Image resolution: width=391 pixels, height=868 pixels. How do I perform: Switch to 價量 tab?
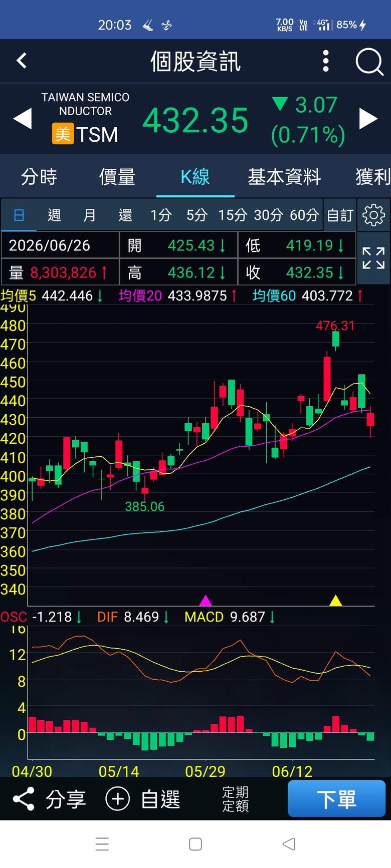point(117,177)
